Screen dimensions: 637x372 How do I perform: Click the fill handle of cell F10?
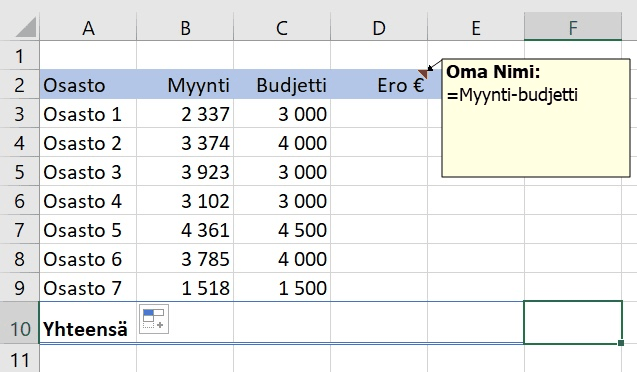click(621, 343)
